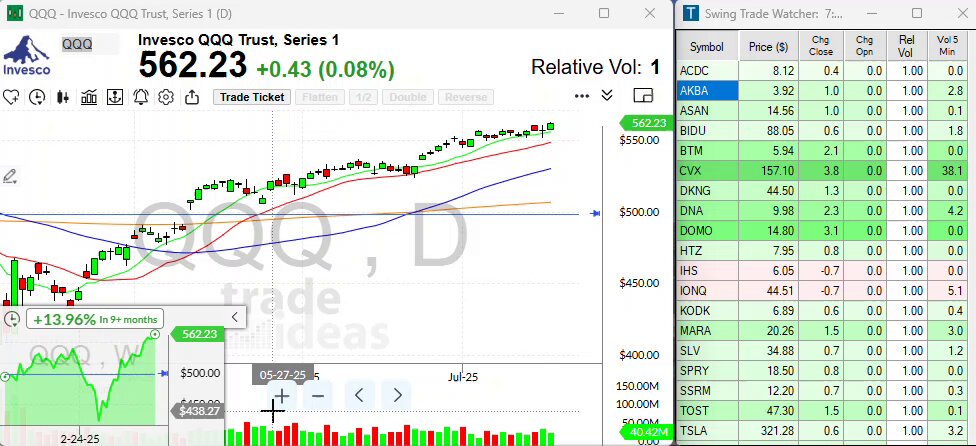Set an alert with the bell icon
The image size is (976, 446).
141,97
